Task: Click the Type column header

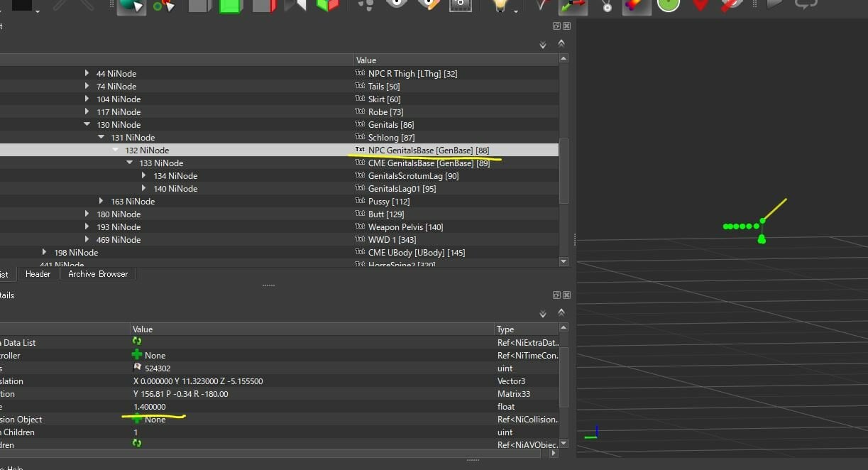Action: point(527,329)
